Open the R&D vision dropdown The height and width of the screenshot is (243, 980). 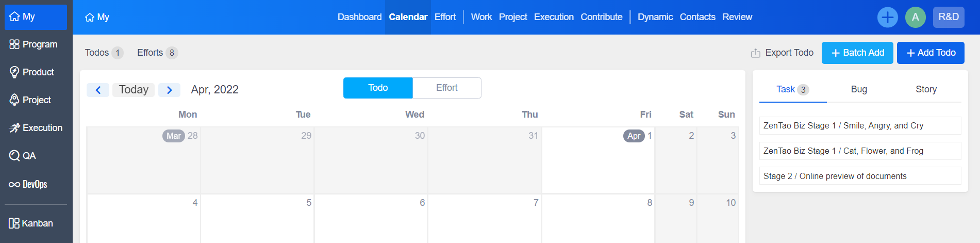coord(948,17)
